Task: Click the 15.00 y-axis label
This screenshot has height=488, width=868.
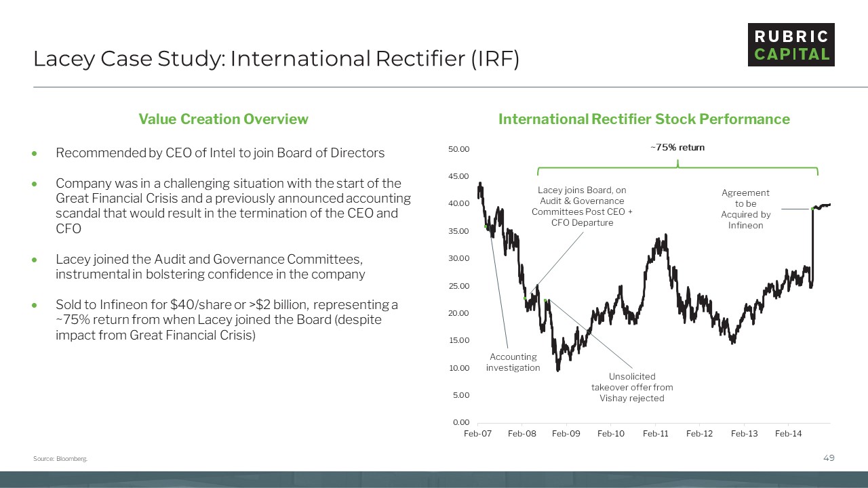Action: [x=458, y=340]
